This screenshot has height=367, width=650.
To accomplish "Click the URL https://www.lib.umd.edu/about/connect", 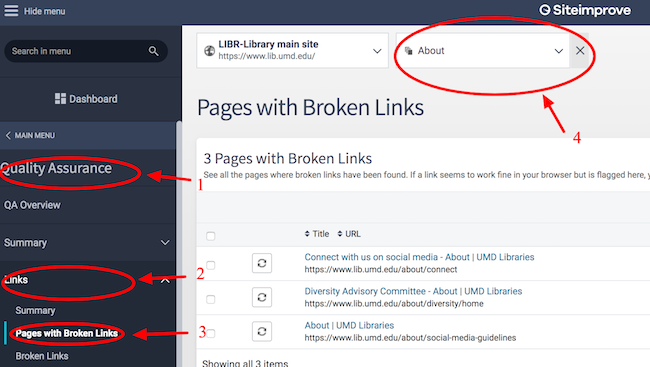I will (381, 270).
